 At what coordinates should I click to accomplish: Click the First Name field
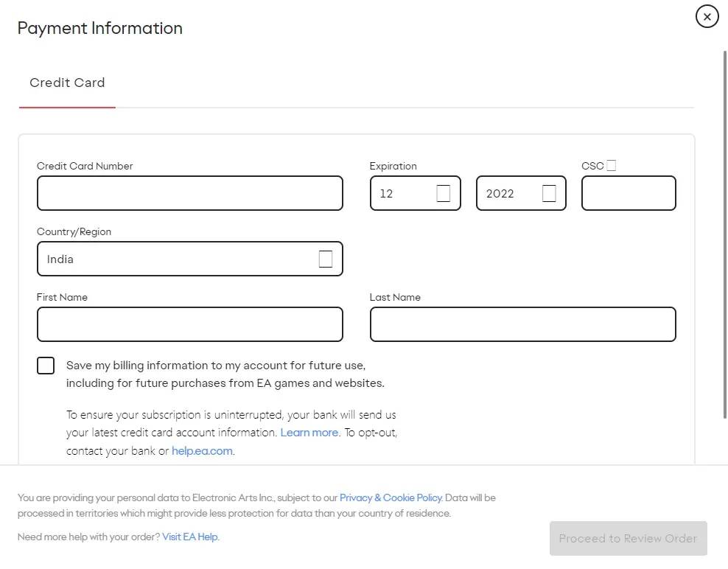[190, 324]
